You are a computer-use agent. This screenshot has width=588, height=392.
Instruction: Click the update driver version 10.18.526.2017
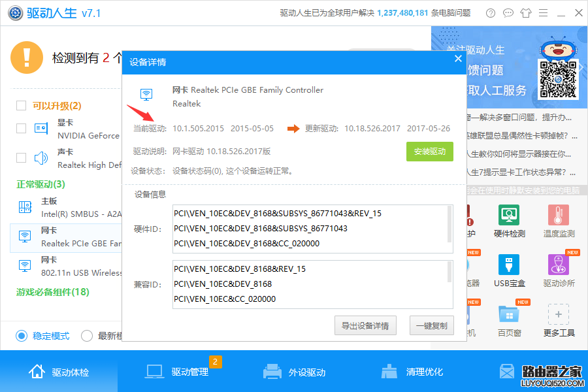point(372,129)
